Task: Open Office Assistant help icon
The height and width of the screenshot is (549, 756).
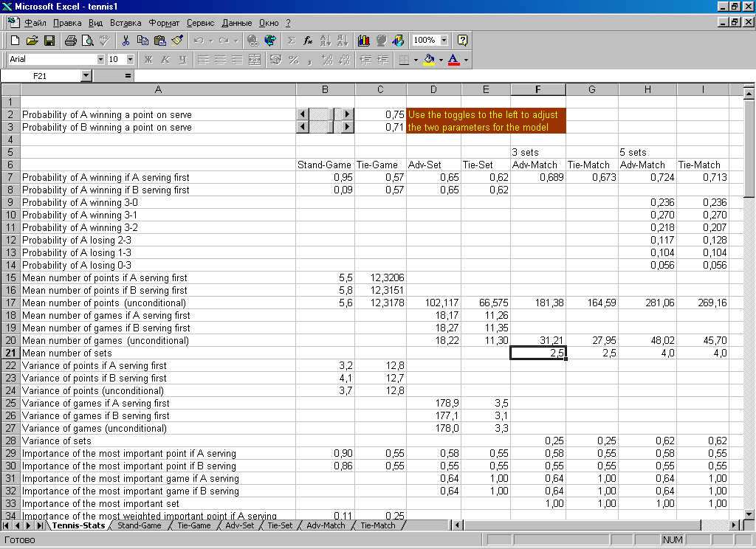Action: (462, 41)
